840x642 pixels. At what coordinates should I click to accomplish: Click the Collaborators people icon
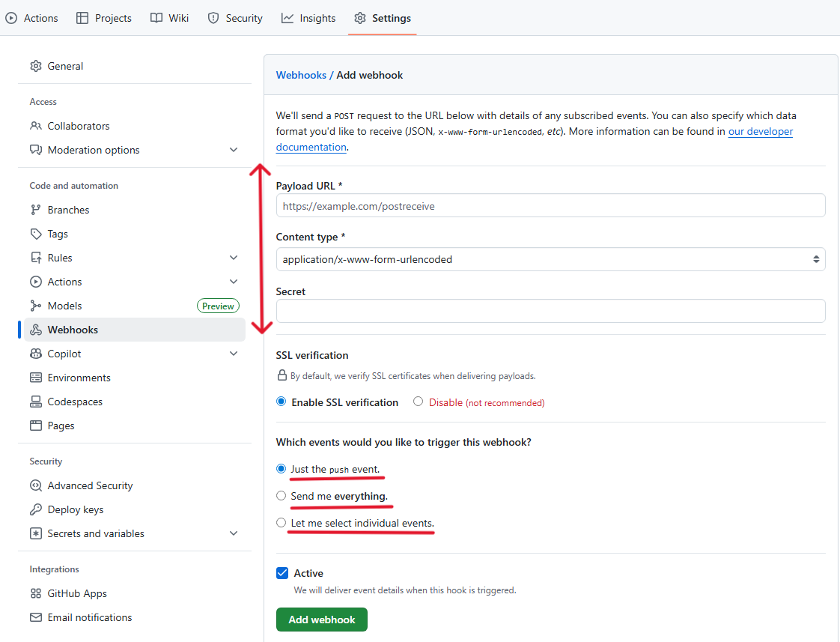[x=36, y=126]
